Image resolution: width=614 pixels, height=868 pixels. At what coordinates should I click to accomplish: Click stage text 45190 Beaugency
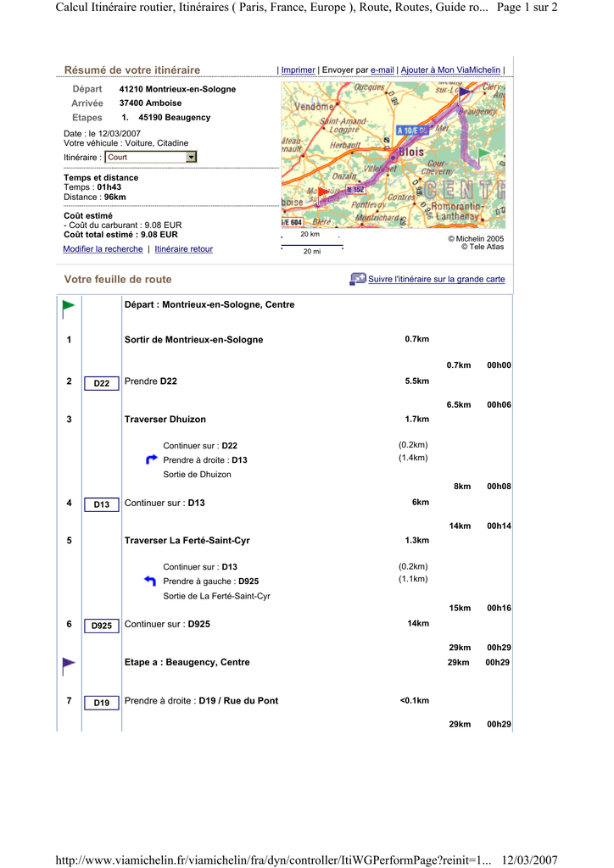click(x=175, y=117)
